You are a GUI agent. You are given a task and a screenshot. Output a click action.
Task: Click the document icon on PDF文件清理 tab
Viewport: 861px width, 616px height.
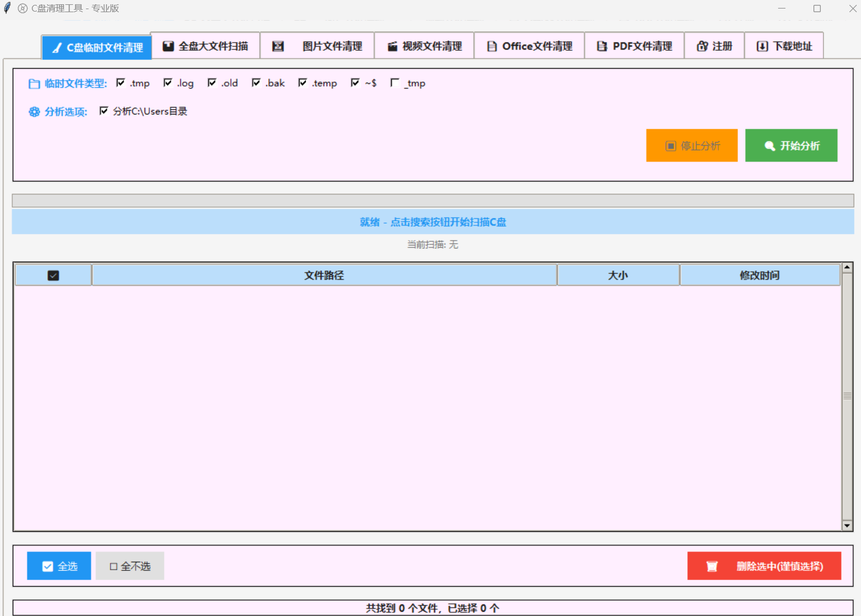tap(601, 45)
